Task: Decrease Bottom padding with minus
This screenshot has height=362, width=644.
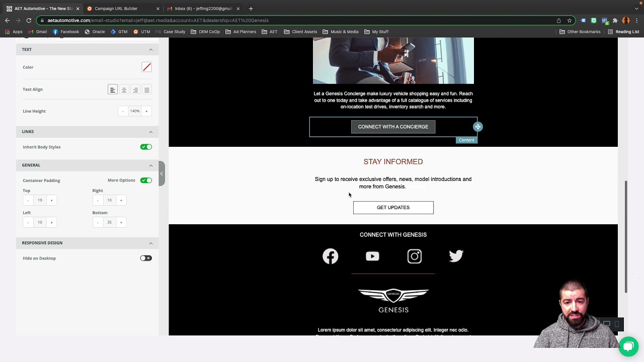Action: click(x=98, y=222)
